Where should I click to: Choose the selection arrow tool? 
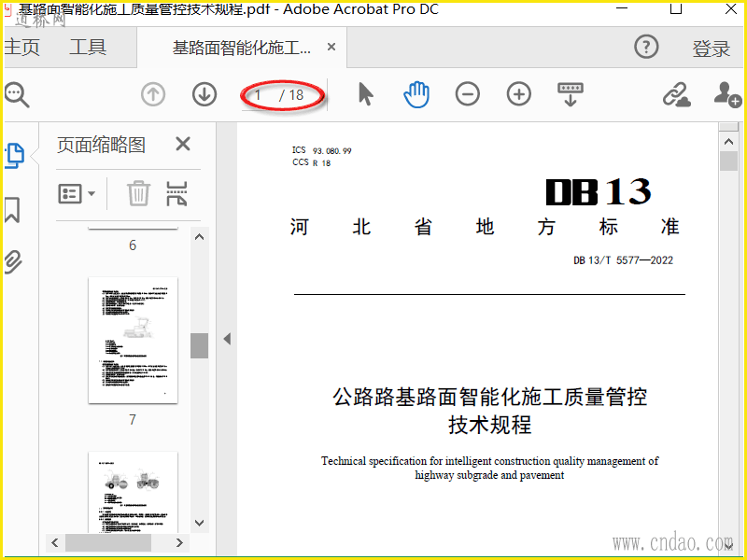(x=365, y=94)
